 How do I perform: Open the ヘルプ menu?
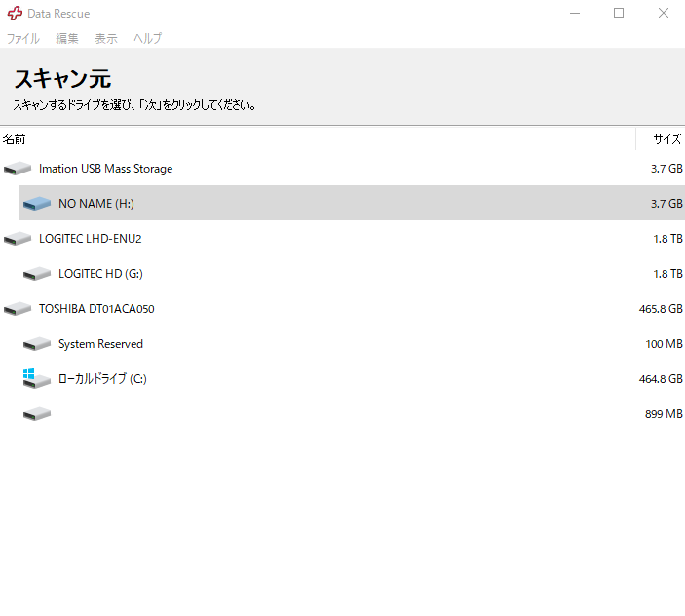pos(147,39)
